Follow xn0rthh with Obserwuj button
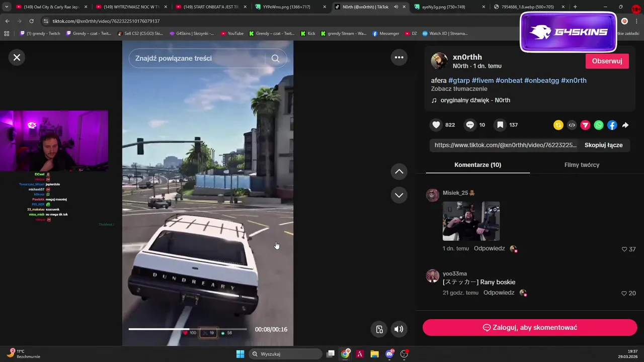The width and height of the screenshot is (644, 362). 607,61
